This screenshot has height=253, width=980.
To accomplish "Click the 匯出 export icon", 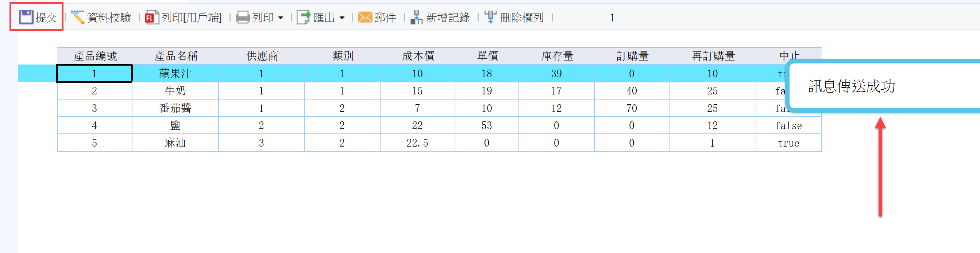I will [304, 17].
